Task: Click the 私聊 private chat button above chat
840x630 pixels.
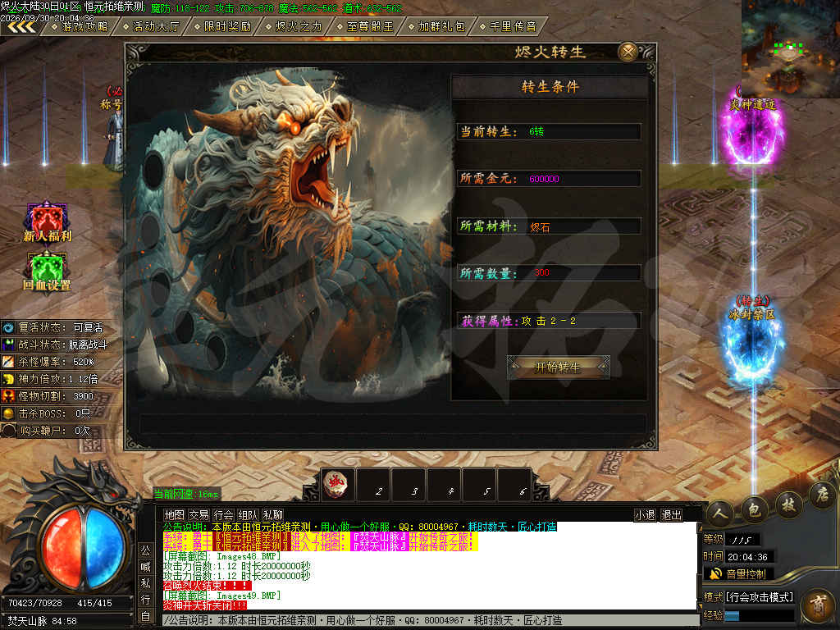Action: pos(272,515)
